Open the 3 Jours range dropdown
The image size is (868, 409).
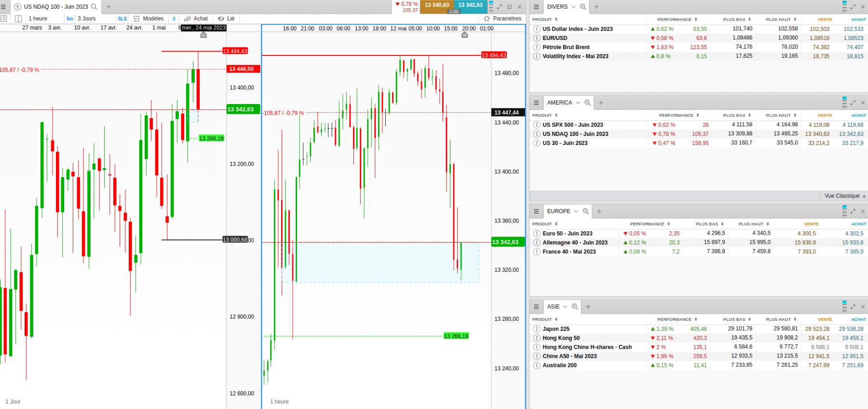point(95,19)
